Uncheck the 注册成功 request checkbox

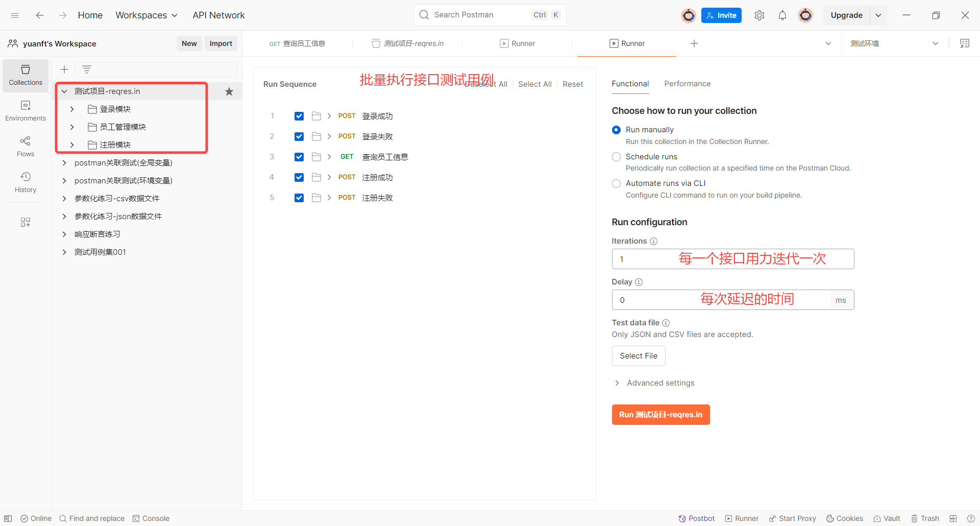[x=299, y=177]
